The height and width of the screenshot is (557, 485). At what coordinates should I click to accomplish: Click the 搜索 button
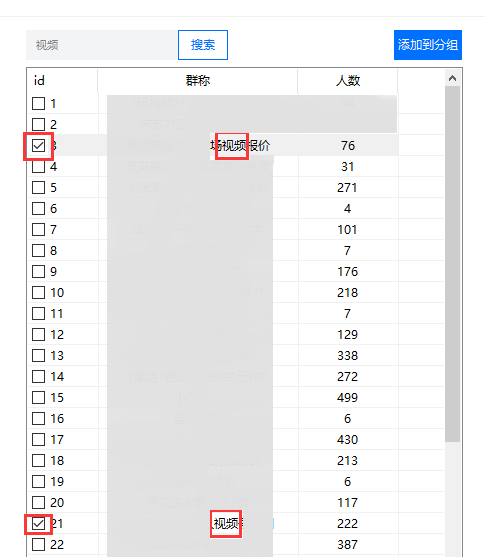[203, 45]
